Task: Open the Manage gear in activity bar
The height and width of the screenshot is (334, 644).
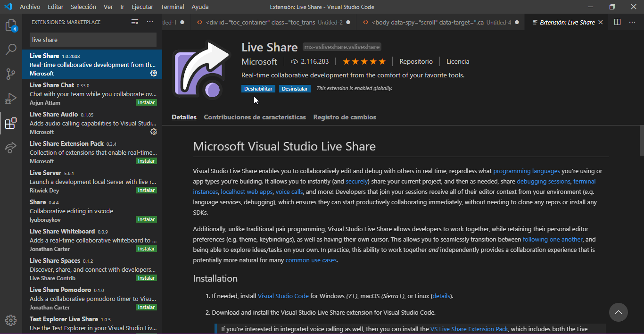Action: pyautogui.click(x=11, y=320)
